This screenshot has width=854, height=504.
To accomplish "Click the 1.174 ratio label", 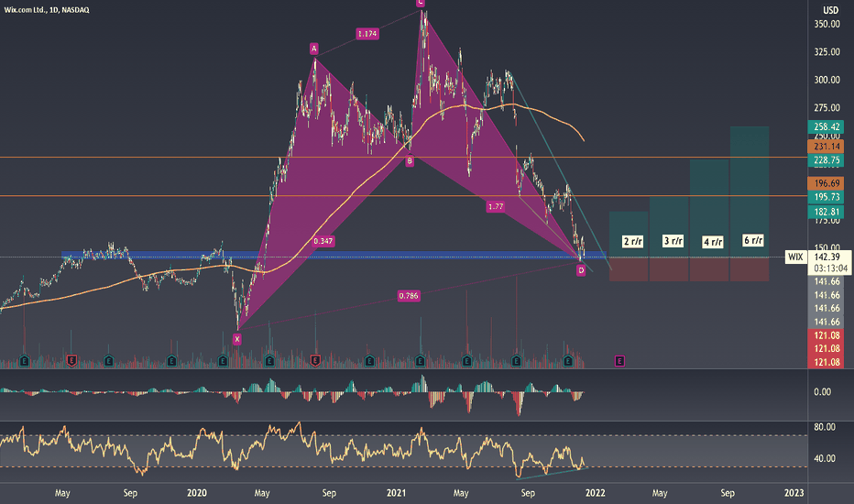I will tap(367, 34).
